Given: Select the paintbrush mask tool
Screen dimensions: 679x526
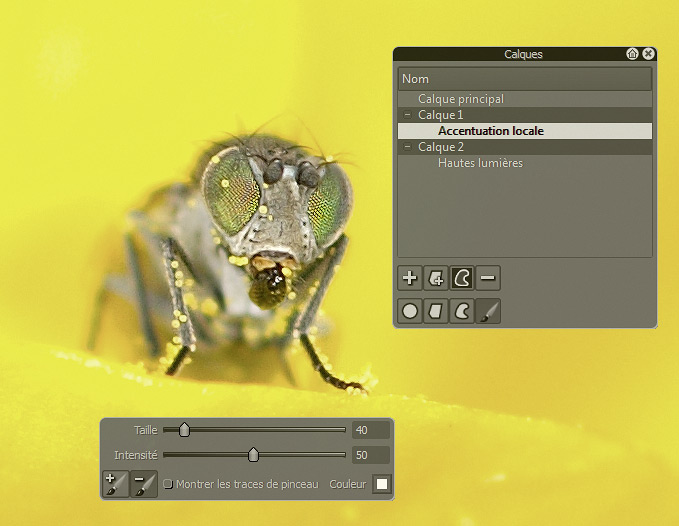Looking at the screenshot, I should [488, 311].
